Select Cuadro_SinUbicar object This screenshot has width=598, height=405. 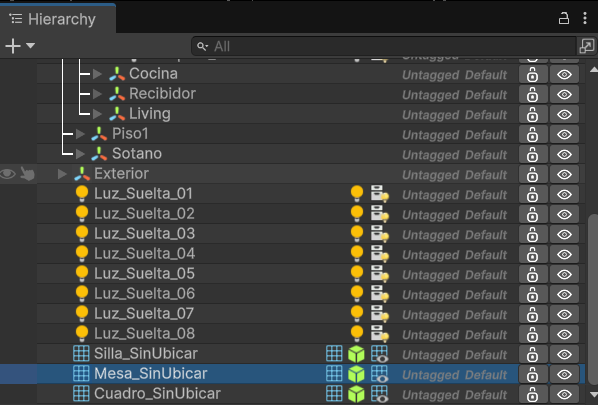tap(157, 394)
